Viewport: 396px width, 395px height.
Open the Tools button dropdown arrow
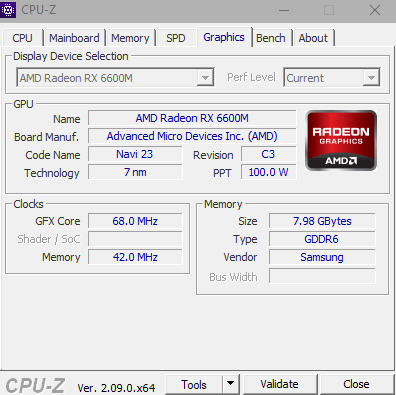tap(230, 384)
